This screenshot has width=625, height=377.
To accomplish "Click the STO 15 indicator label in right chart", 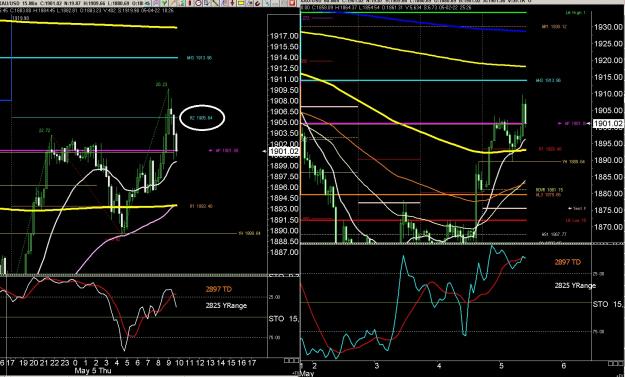I will (x=608, y=304).
